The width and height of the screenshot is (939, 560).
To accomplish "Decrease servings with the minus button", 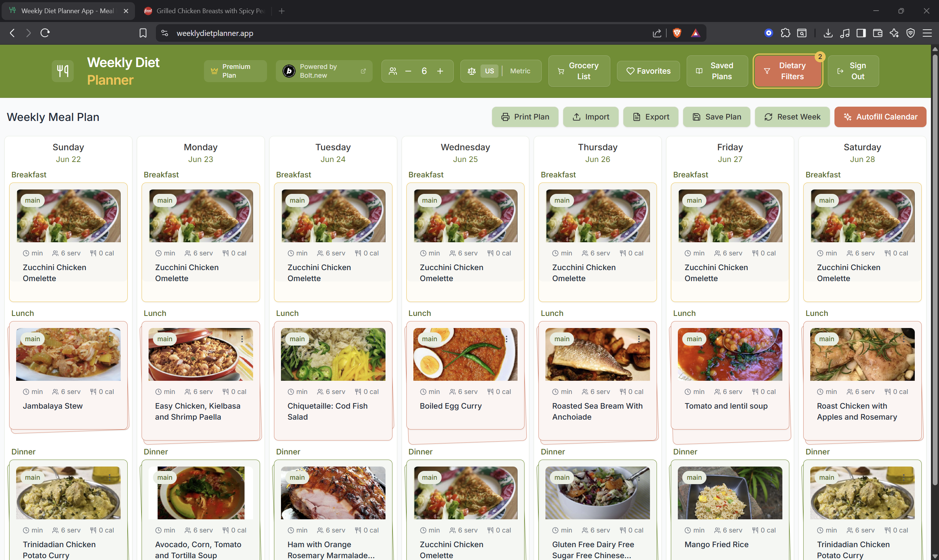I will click(x=408, y=71).
